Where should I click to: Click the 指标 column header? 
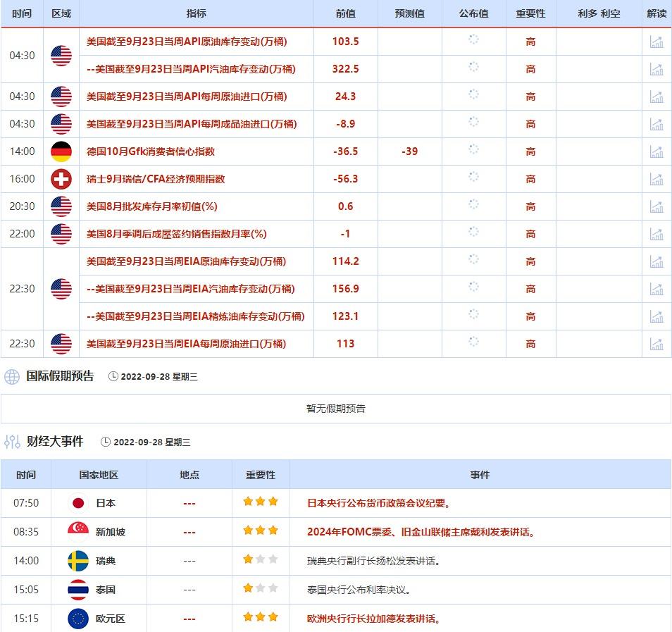[197, 13]
